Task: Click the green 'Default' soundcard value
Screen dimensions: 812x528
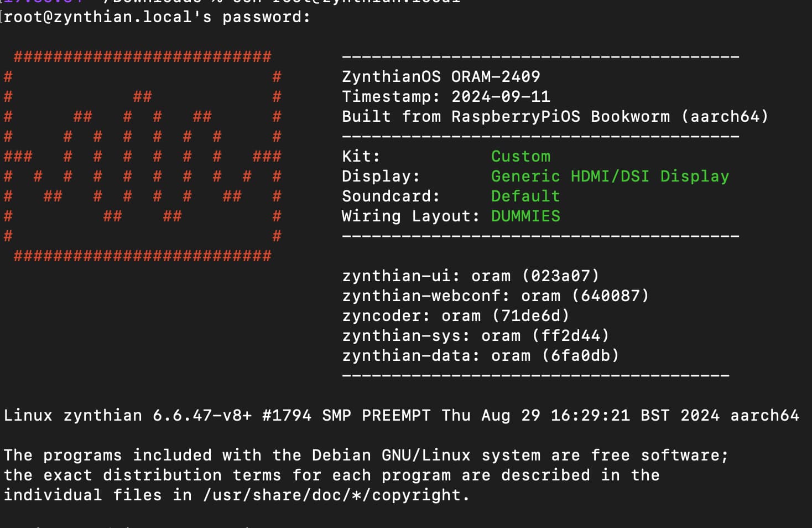Action: tap(525, 196)
